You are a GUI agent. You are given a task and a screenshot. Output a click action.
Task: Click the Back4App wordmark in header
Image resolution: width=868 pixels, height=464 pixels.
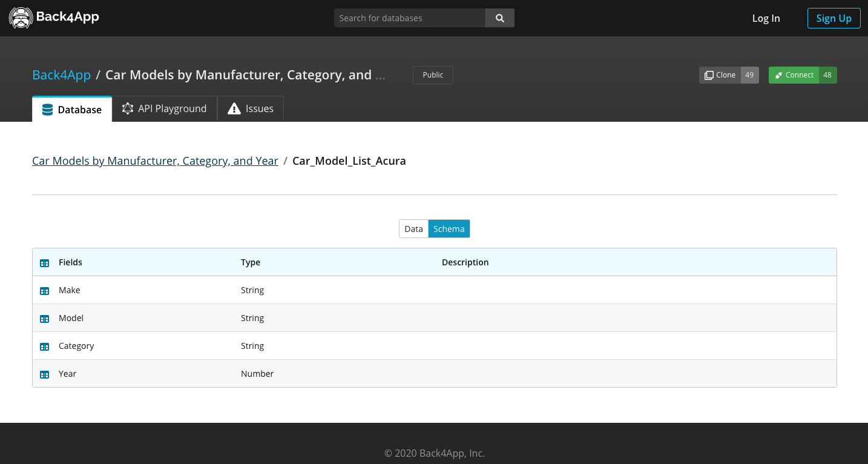click(67, 17)
